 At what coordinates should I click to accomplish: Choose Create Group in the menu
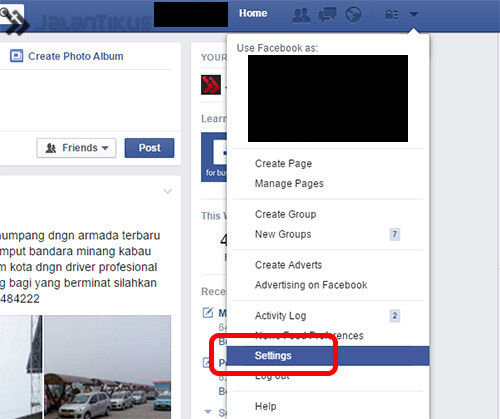(286, 214)
